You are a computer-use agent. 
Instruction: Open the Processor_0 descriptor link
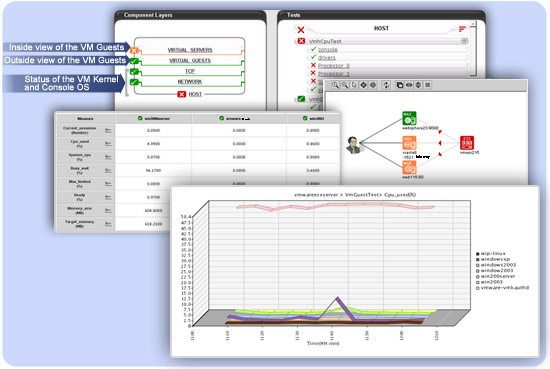click(x=334, y=66)
